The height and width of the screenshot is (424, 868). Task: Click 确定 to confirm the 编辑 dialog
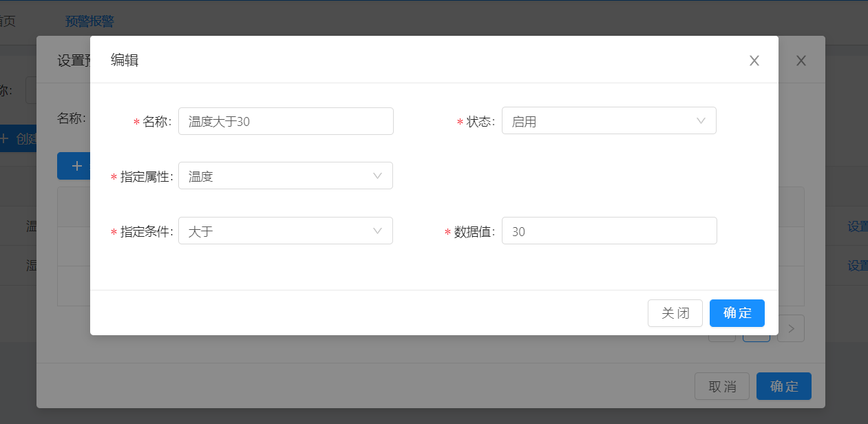click(737, 313)
